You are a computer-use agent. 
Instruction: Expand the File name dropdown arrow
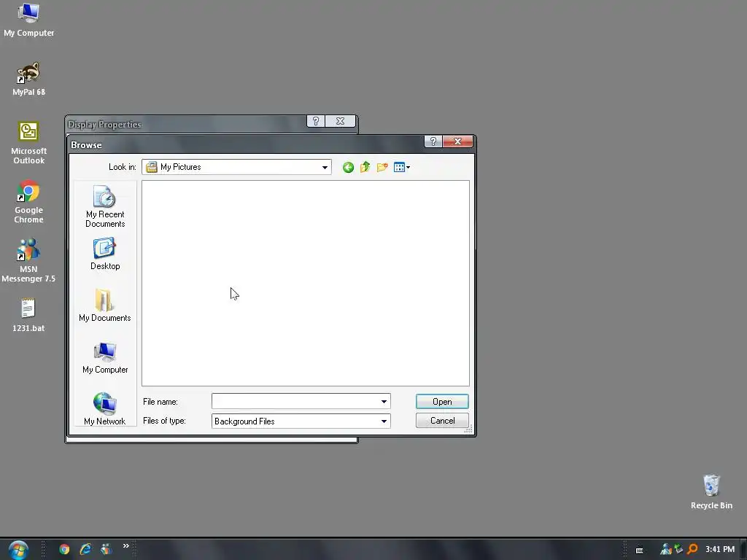384,402
